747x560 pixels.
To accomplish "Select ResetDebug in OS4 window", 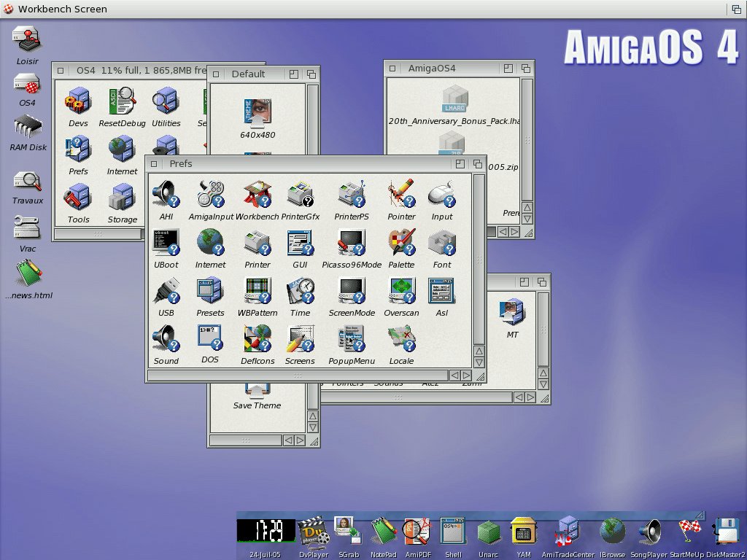I will (x=122, y=101).
